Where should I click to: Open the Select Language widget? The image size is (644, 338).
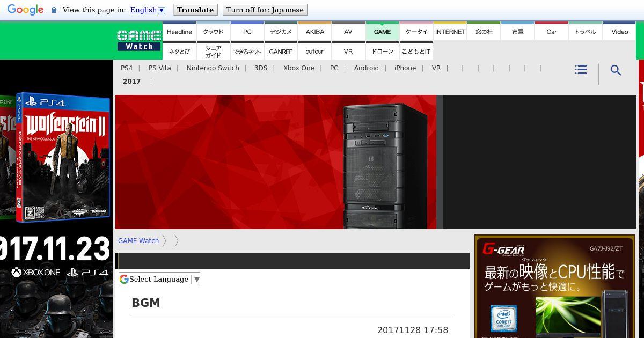159,279
